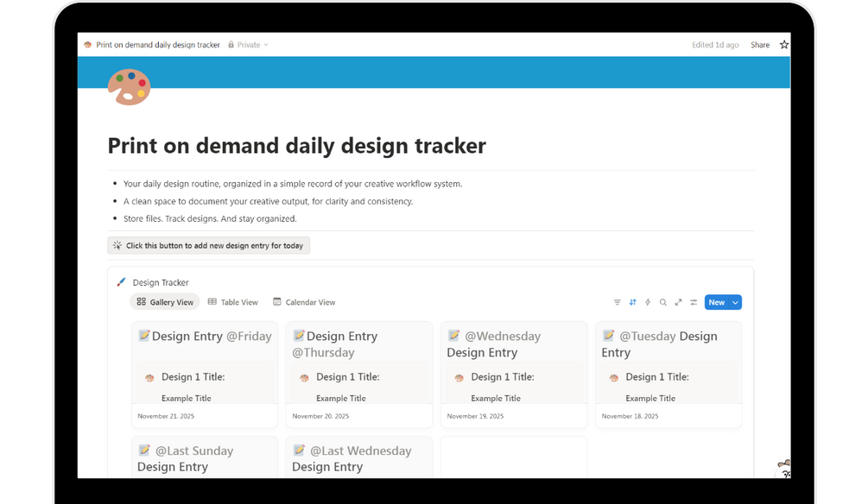The width and height of the screenshot is (868, 504).
Task: Open the dropdown arrow beside the New button
Action: tap(735, 302)
